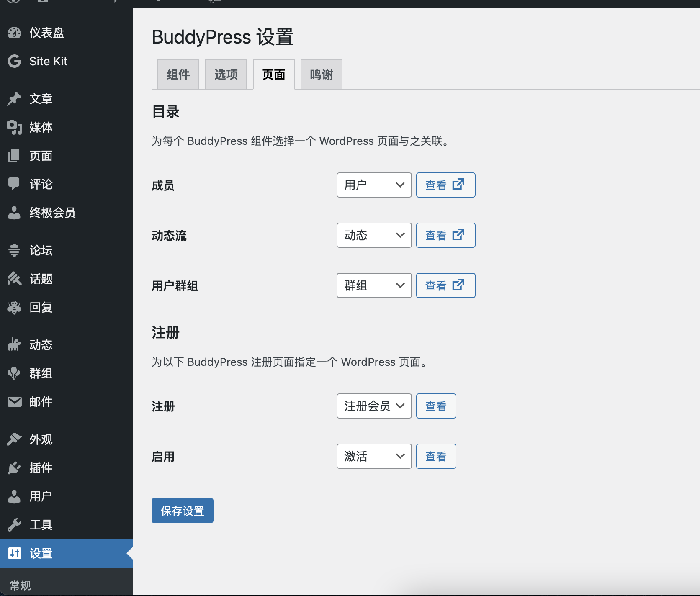Open the 注册 page dropdown showing 注册会员
This screenshot has height=596, width=700.
[374, 406]
